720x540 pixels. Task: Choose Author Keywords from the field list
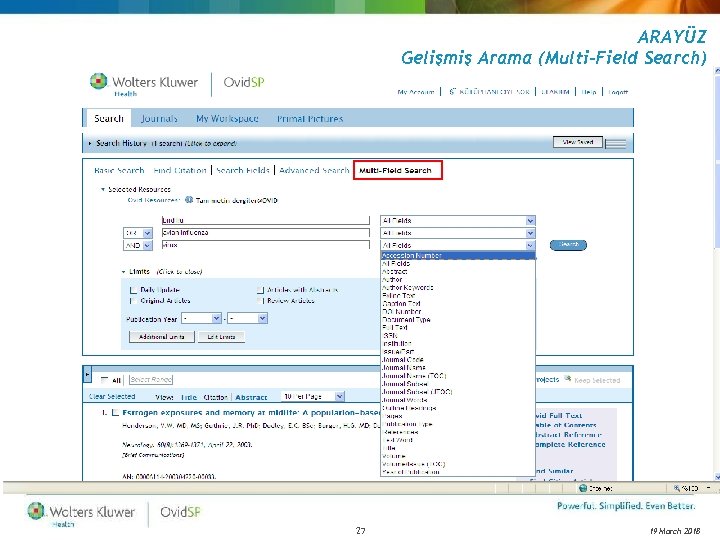point(458,287)
